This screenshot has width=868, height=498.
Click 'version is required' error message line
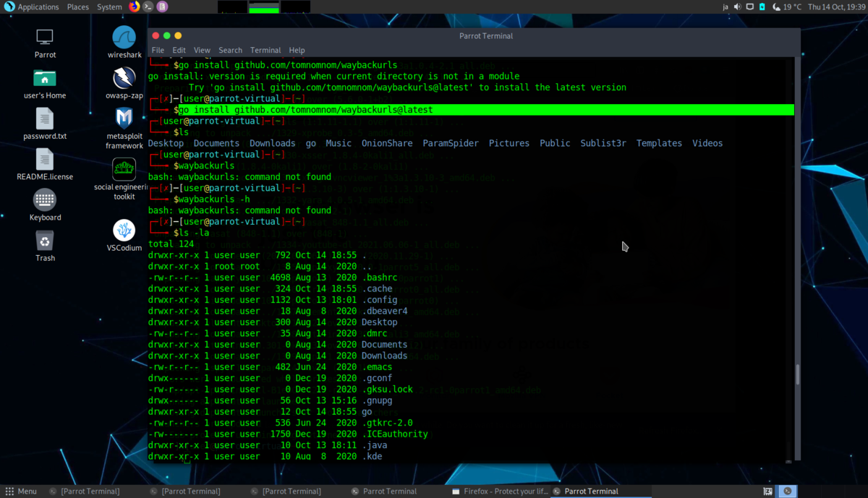click(333, 77)
